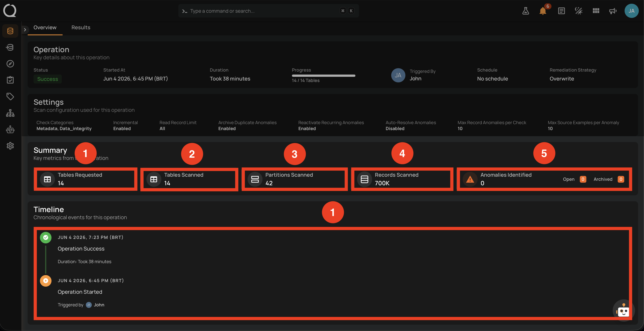Image resolution: width=644 pixels, height=331 pixels.
Task: Click the 'JUN 4 2026, 7:23 PM (BRT)' timestamp
Action: [90, 237]
